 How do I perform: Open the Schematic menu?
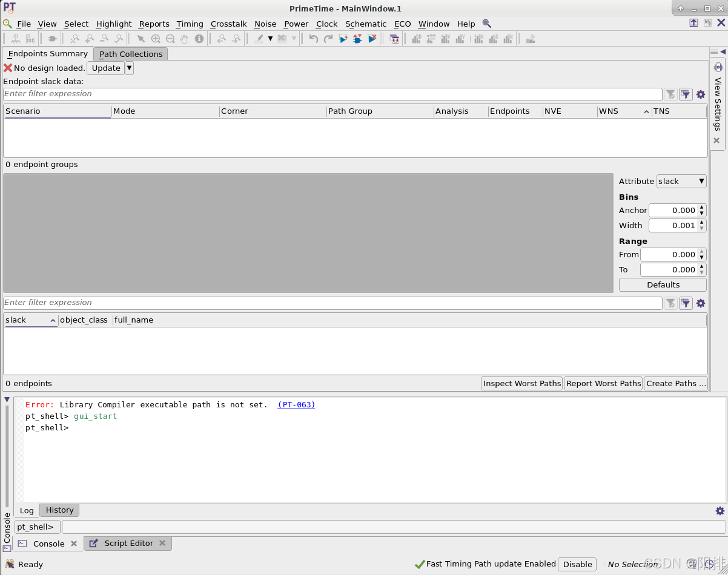366,24
